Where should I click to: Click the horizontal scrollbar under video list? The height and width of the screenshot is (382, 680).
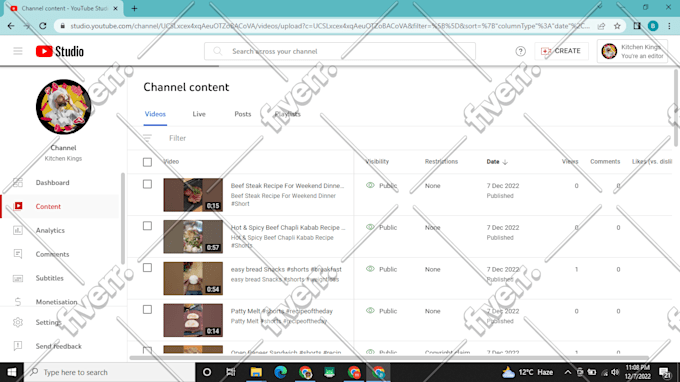389,358
